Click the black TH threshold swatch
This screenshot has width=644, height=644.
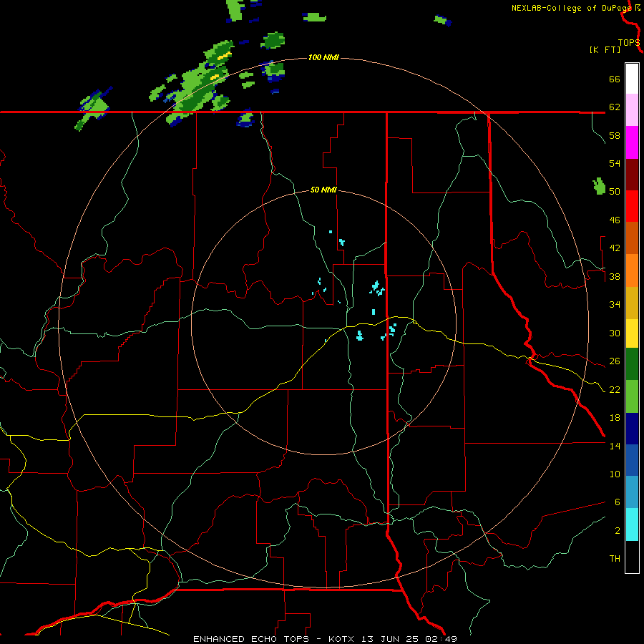point(632,557)
